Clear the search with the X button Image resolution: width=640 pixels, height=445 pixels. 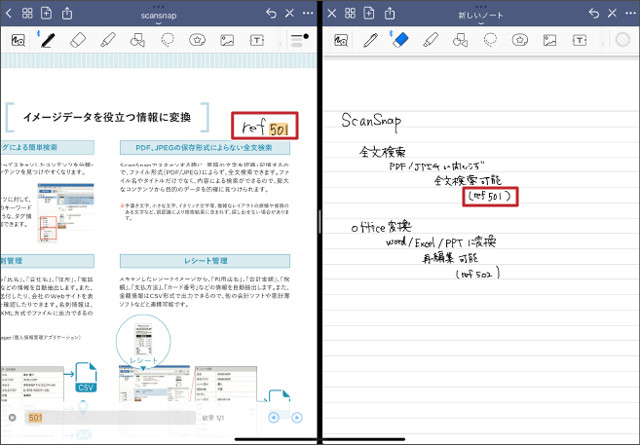tap(12, 417)
